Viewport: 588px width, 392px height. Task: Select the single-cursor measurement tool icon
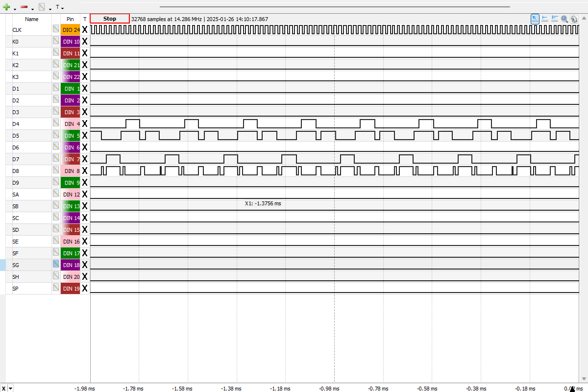click(545, 19)
